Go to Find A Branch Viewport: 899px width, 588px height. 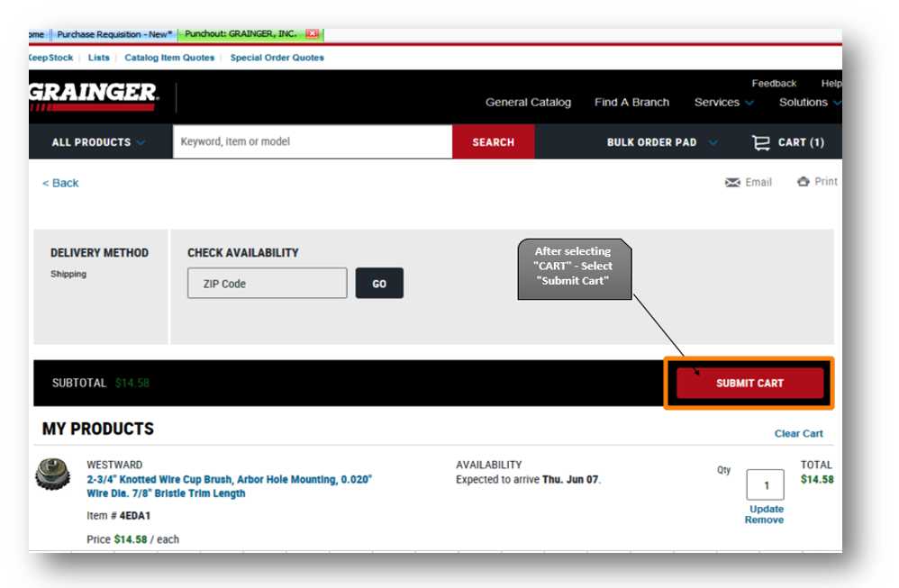[x=631, y=102]
